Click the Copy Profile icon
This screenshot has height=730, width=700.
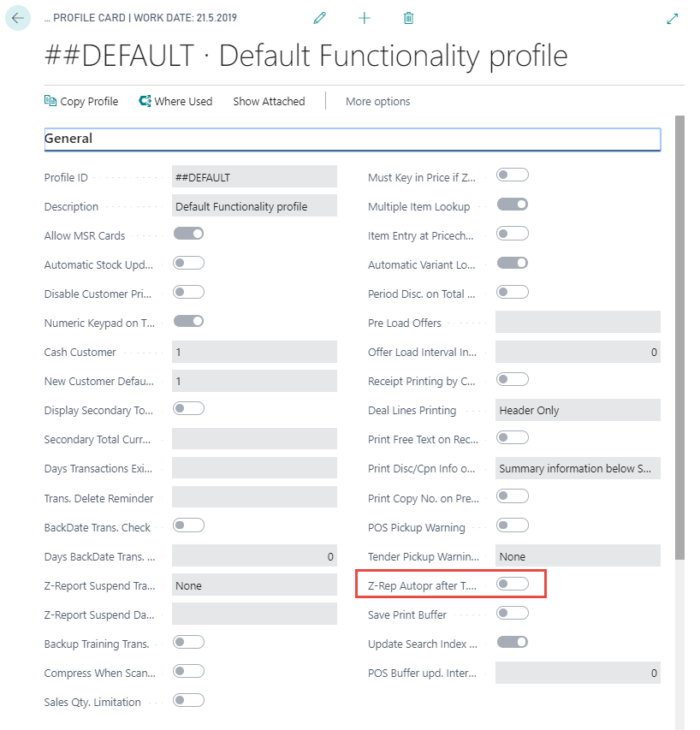click(50, 101)
